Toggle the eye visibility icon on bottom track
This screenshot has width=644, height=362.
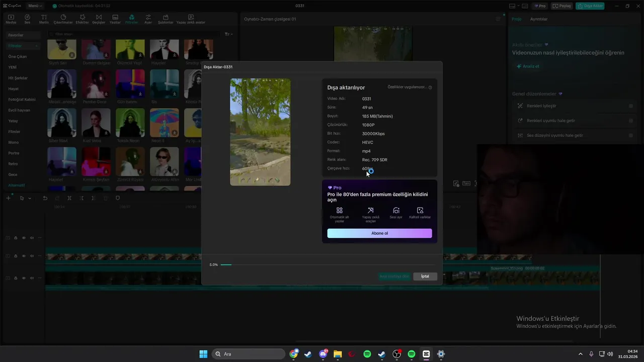point(24,278)
